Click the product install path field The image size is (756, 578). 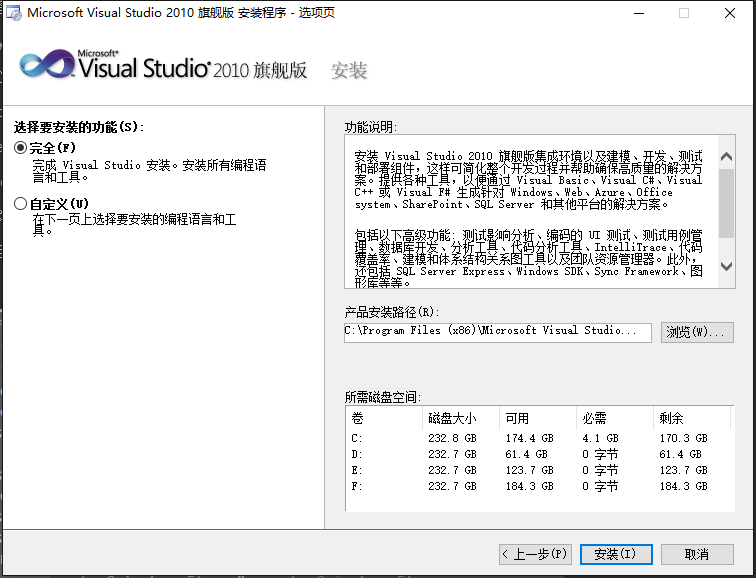(x=498, y=332)
